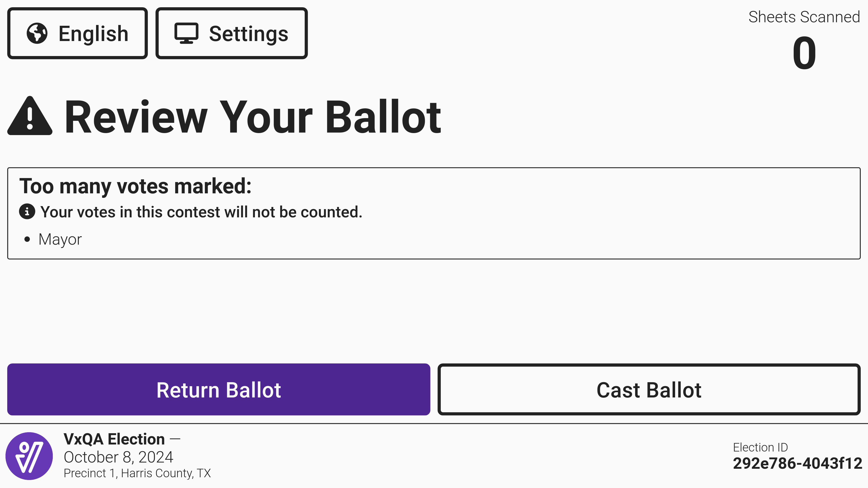Click the bullet point before Mayor
This screenshot has width=868, height=488.
(27, 240)
